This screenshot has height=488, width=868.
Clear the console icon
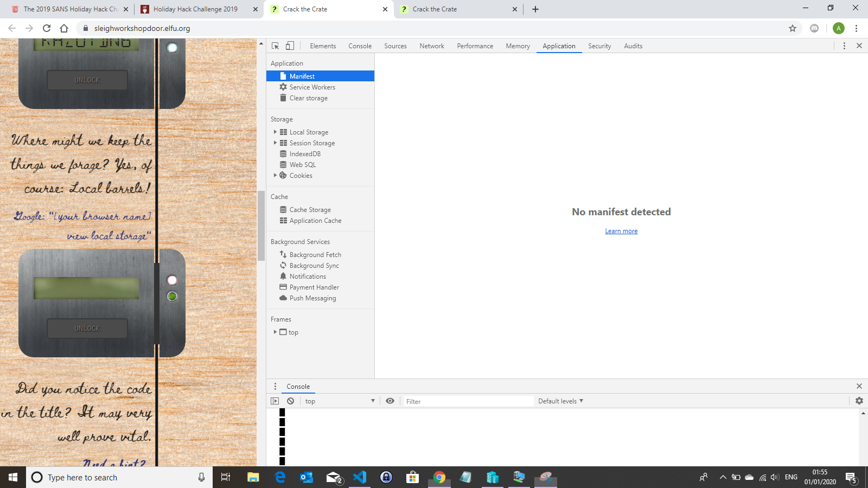[x=291, y=401]
